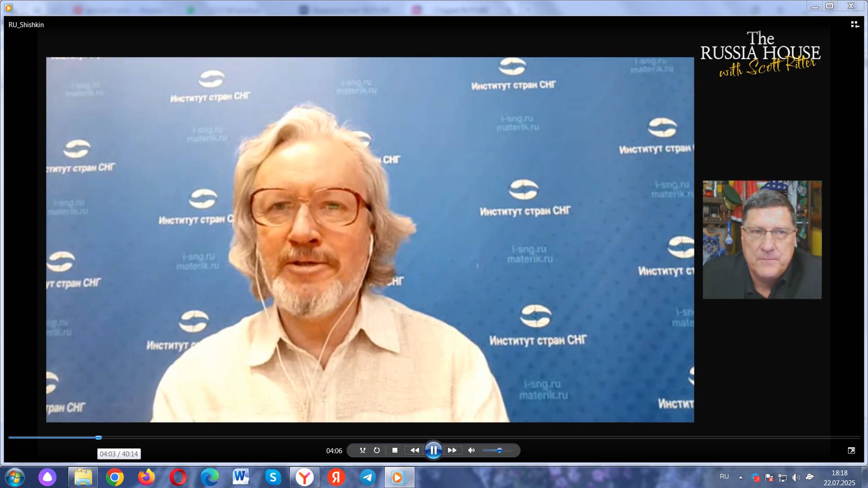This screenshot has height=488, width=868.
Task: Click the stop playback button
Action: pos(395,450)
